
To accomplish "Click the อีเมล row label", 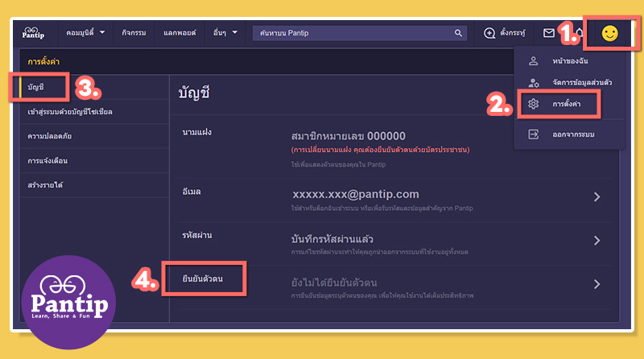I will (192, 192).
